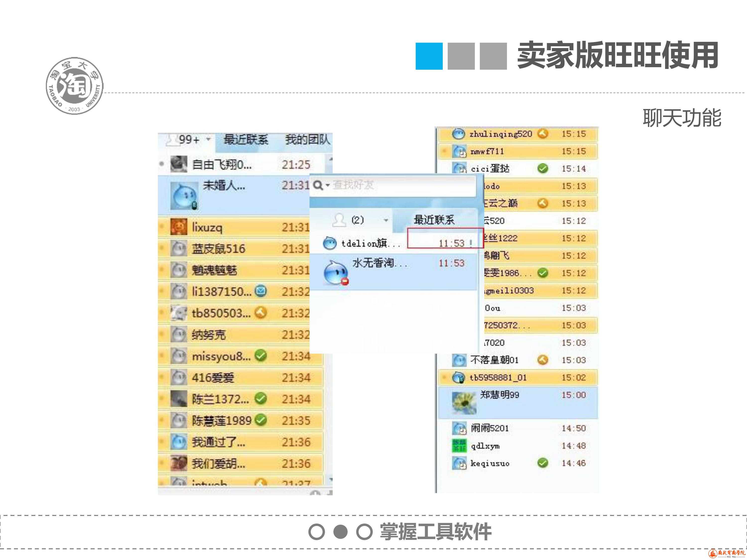Click the 15:14 timestamp in the cici蛋挞 row
Viewport: 747px width, 560px height.
pos(574,168)
